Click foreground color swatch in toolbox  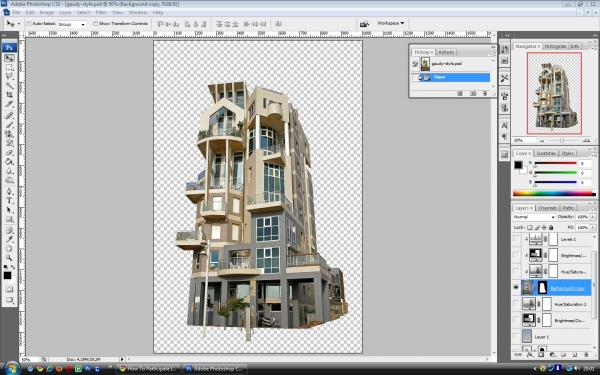pos(7,276)
